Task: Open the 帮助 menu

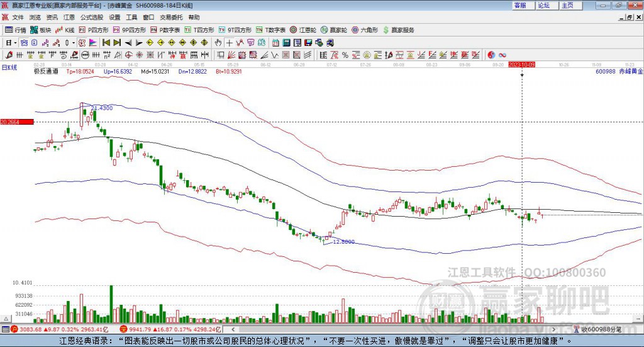Action: click(194, 17)
